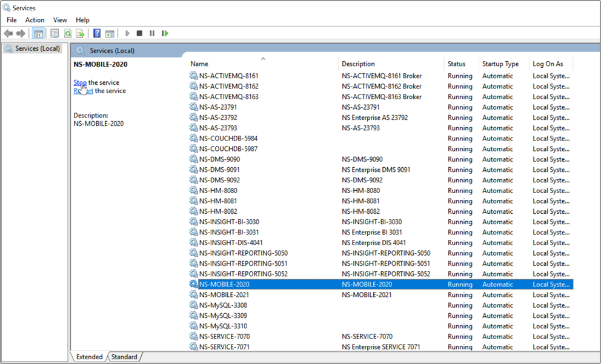Click the Stop the service link

click(x=79, y=82)
